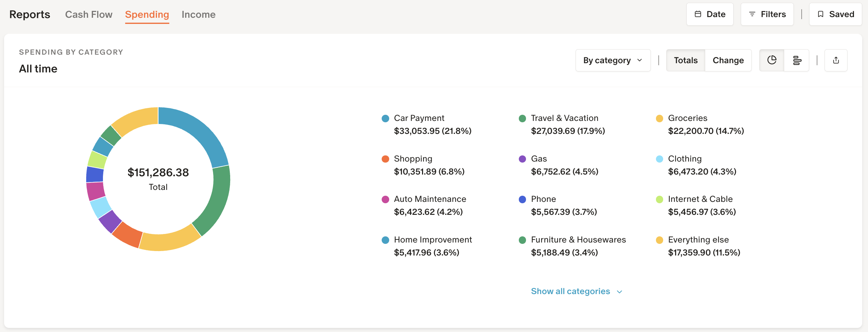This screenshot has height=332, width=868.
Task: Click the $151,286.38 total in the donut center
Action: (x=158, y=172)
